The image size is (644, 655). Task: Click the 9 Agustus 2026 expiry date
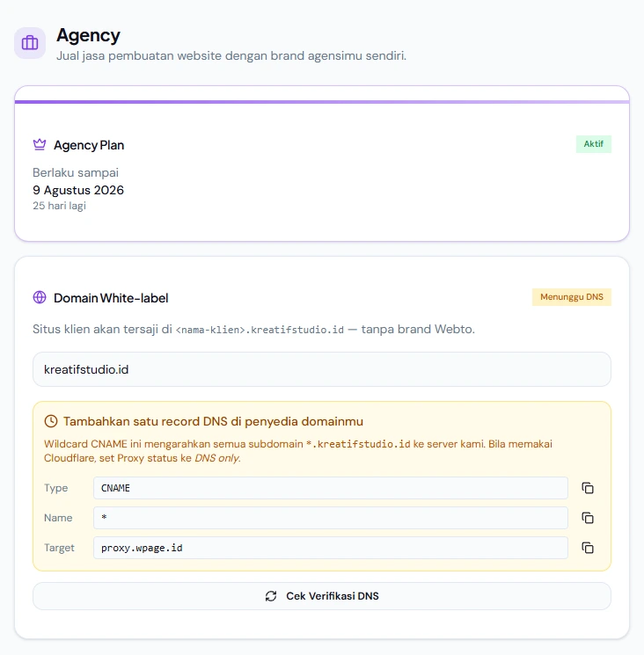point(78,190)
